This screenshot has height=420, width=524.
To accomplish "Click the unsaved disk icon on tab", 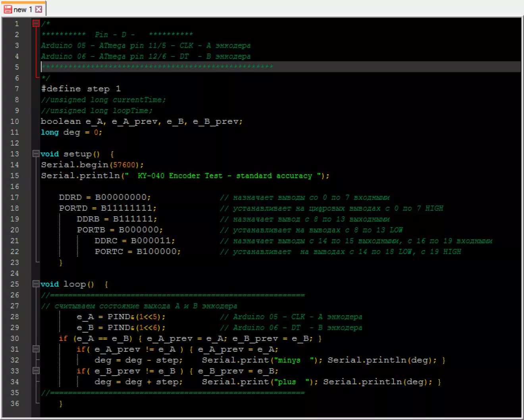I will click(x=8, y=9).
